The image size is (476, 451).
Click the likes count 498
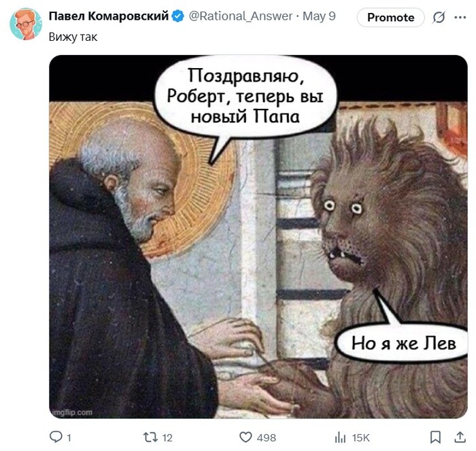click(x=267, y=437)
